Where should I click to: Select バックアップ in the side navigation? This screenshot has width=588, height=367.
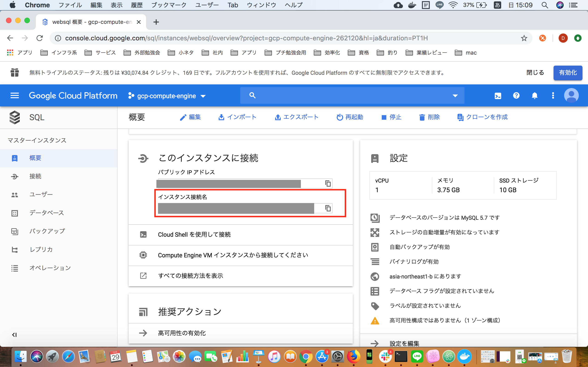click(47, 231)
